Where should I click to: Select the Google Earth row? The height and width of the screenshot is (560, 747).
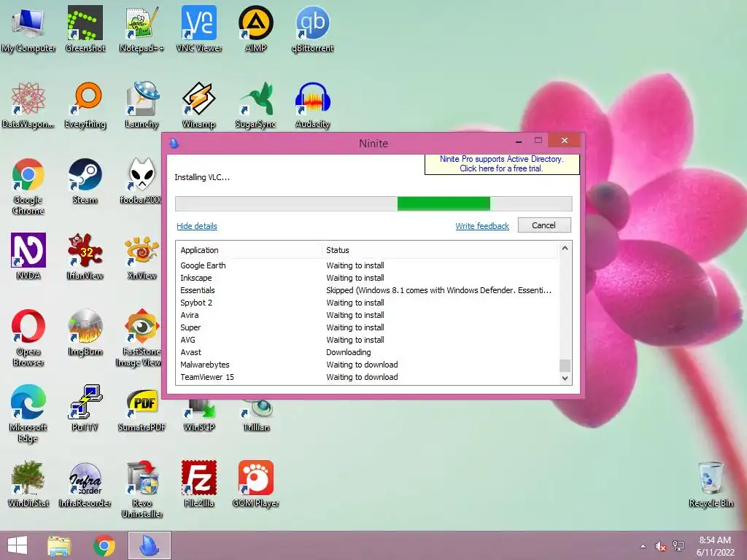(368, 265)
